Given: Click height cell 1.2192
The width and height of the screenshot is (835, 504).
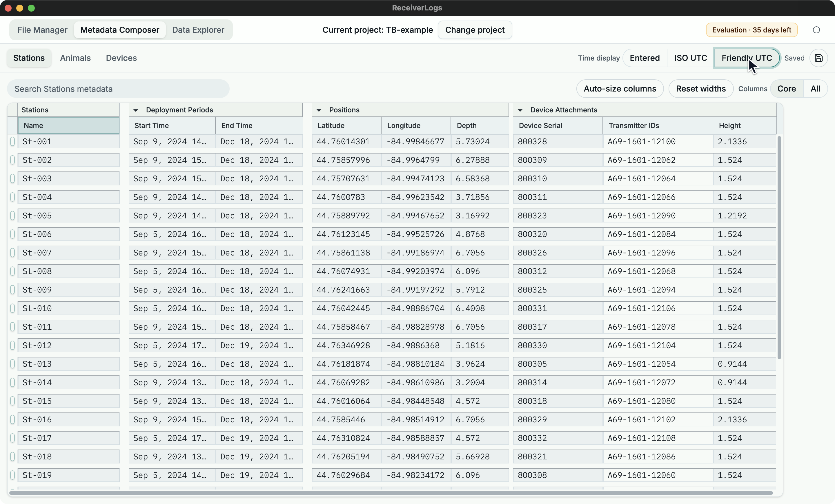Looking at the screenshot, I should [x=745, y=216].
